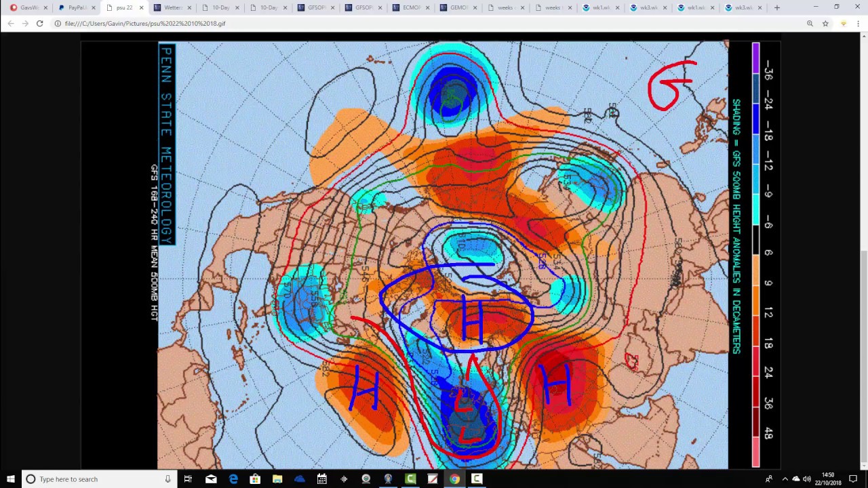868x488 pixels.
Task: Click the yellow extension icon in toolbar
Action: pyautogui.click(x=843, y=23)
